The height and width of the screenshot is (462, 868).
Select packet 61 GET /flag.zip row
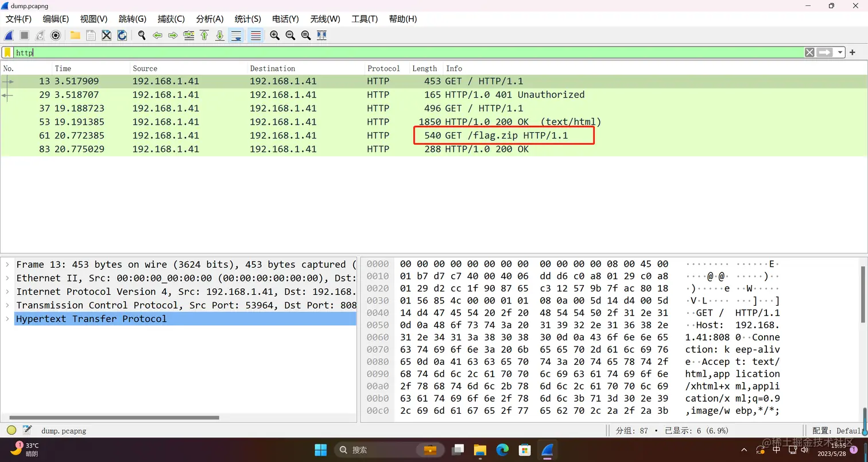click(434, 136)
